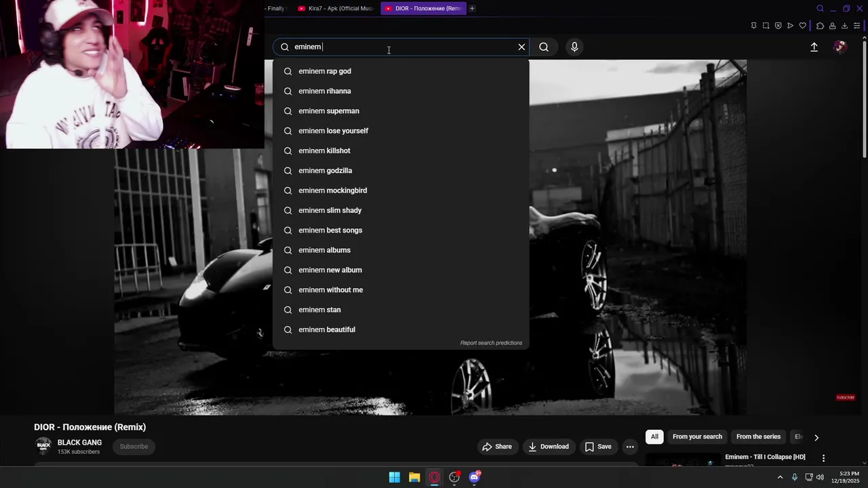Pick the 'eminem without me' suggestion
The image size is (868, 488).
pyautogui.click(x=401, y=289)
